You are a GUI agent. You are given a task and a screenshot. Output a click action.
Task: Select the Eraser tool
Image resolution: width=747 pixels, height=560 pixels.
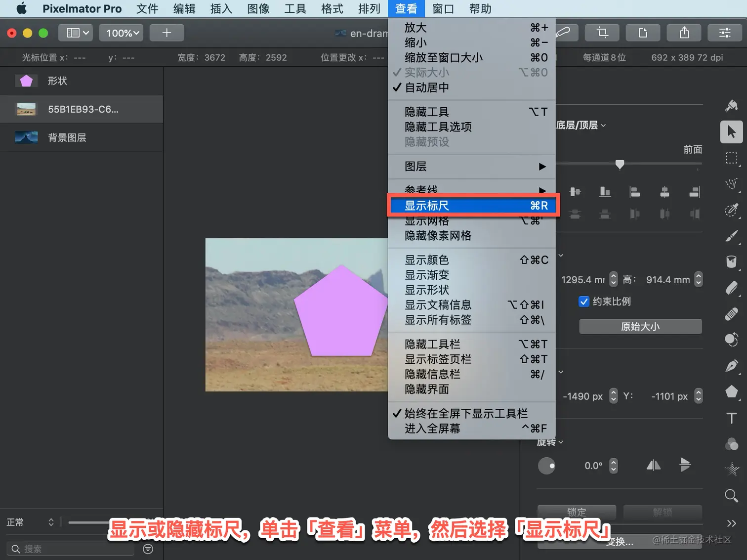pyautogui.click(x=732, y=288)
